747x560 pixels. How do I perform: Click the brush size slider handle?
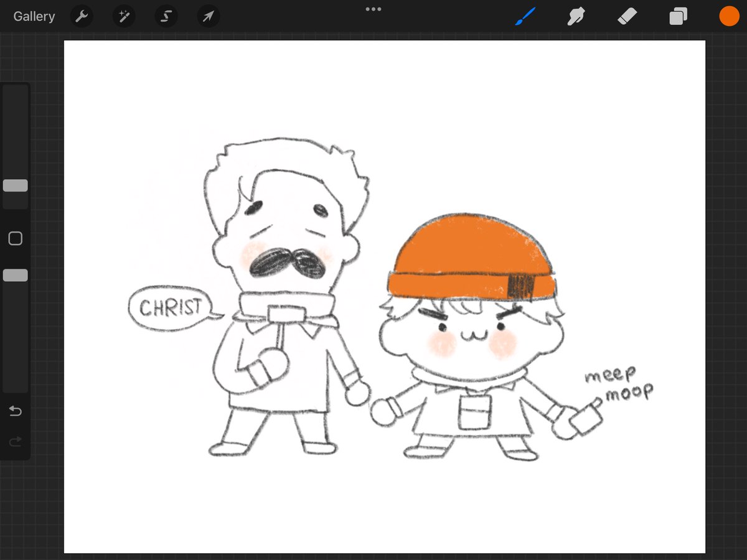point(15,185)
